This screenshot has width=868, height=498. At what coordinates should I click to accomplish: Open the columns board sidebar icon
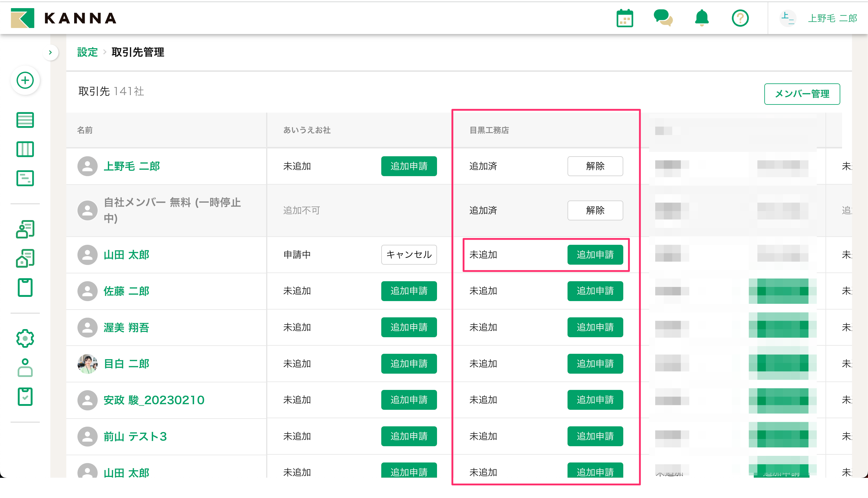click(x=25, y=149)
